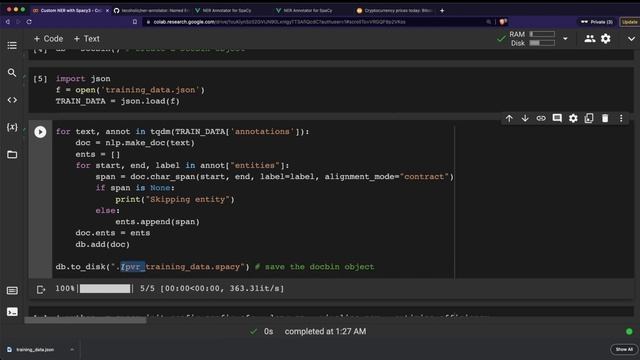Go back in browser history
Viewport: 640px width, 360px height.
tap(8, 22)
